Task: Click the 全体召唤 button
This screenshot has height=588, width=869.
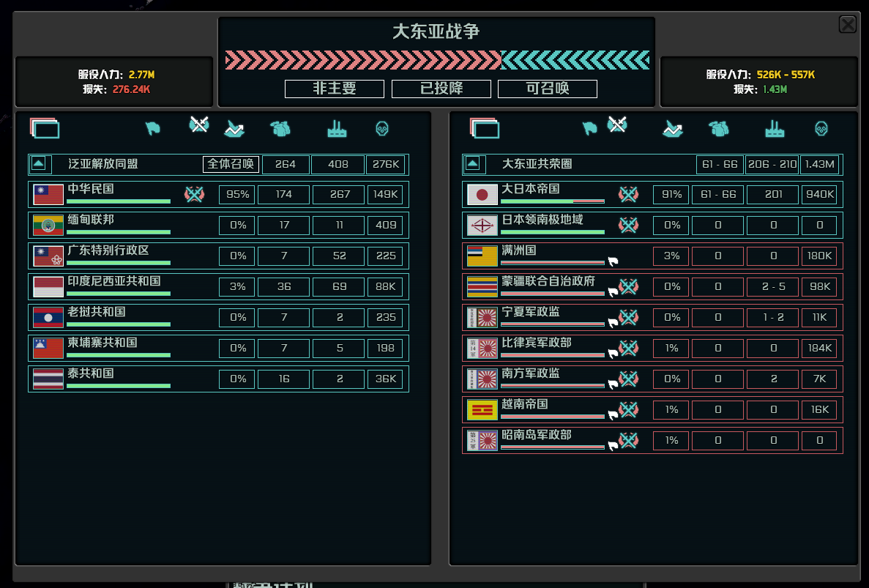Action: 231,164
